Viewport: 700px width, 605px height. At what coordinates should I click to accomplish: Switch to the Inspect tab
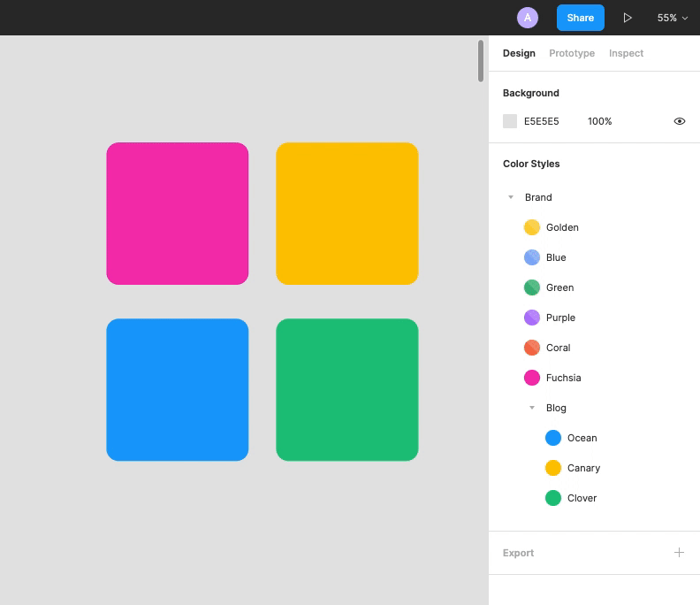click(626, 53)
